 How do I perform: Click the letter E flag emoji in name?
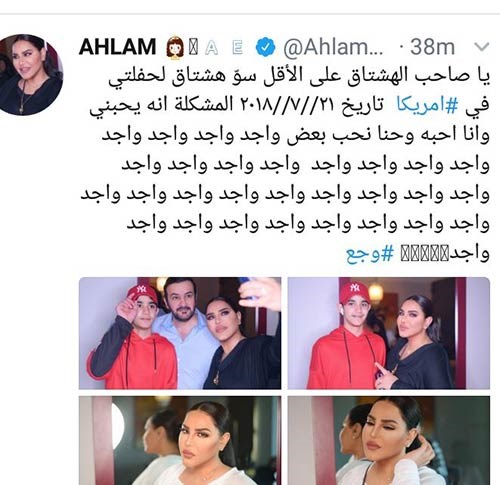[x=238, y=48]
